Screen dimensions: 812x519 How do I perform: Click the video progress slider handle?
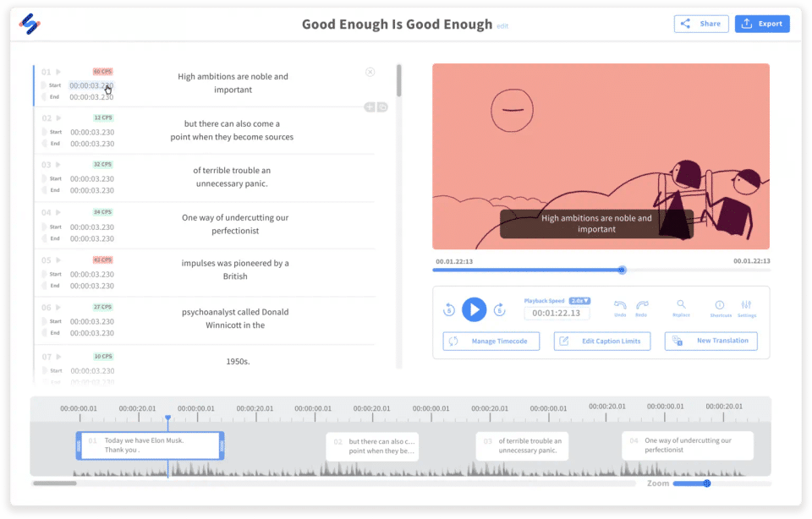pos(622,270)
